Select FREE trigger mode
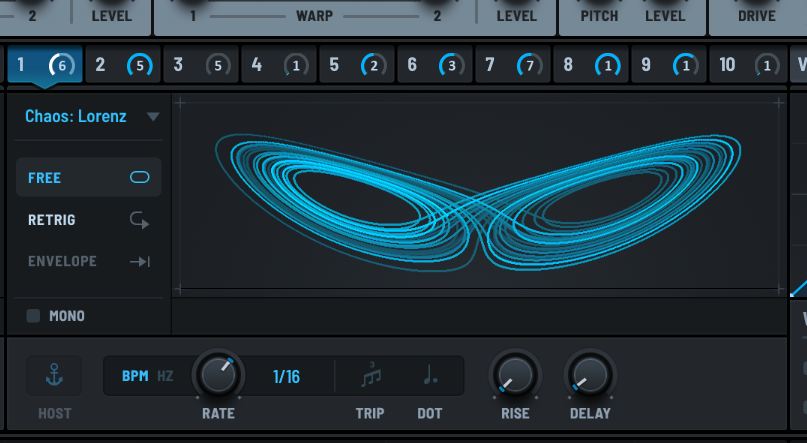Screen dimensions: 807x443 [x=89, y=178]
